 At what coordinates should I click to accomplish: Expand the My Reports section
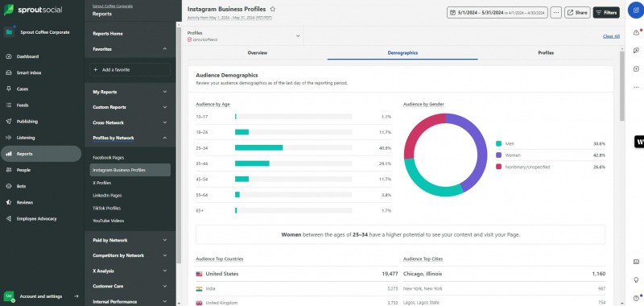[130, 92]
